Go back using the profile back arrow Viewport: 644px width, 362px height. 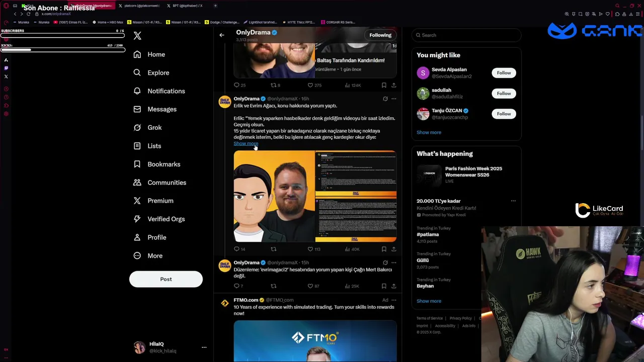222,35
